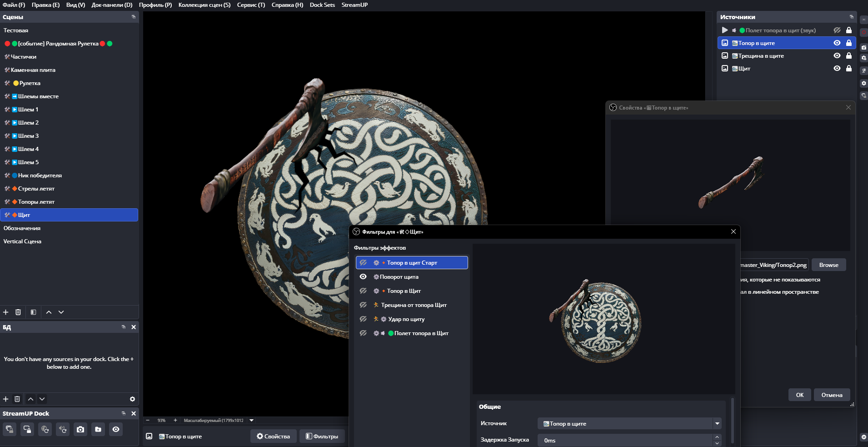Click the lock icon for the Щит source
Image resolution: width=868 pixels, height=447 pixels.
[x=848, y=68]
